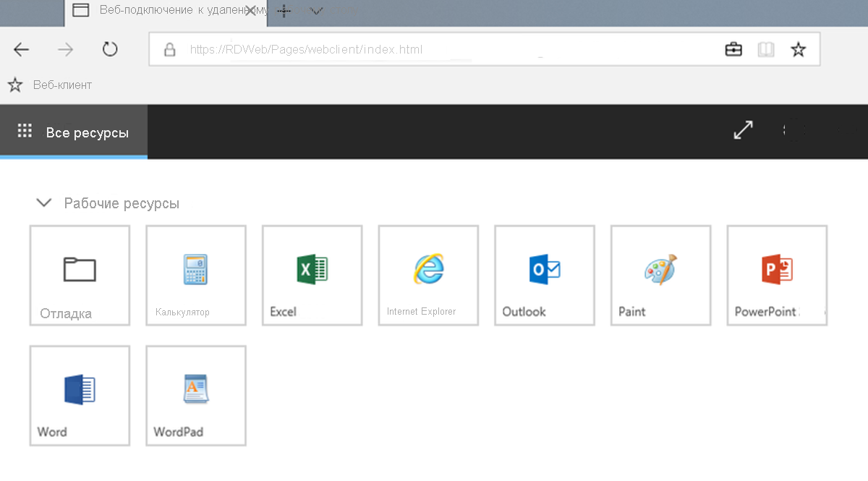Launch the PowerPoint app
This screenshot has height=481, width=868.
777,276
